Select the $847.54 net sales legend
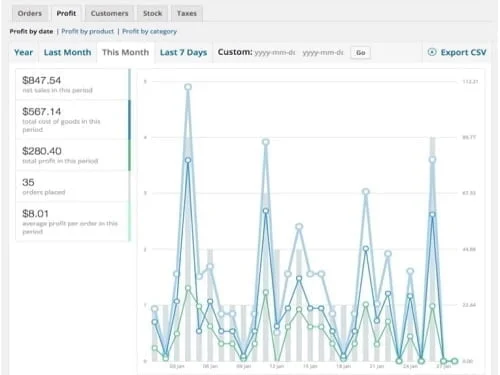The width and height of the screenshot is (500, 375). pos(73,84)
